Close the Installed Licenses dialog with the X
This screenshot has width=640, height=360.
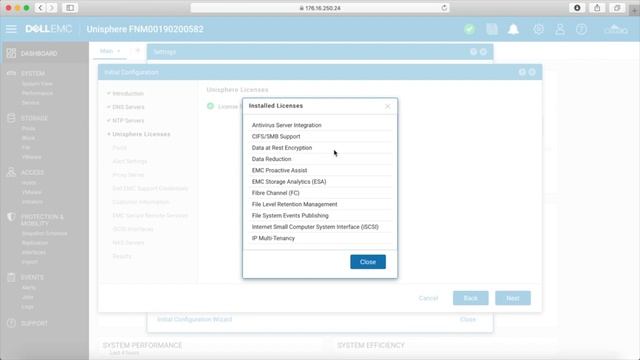[x=387, y=106]
